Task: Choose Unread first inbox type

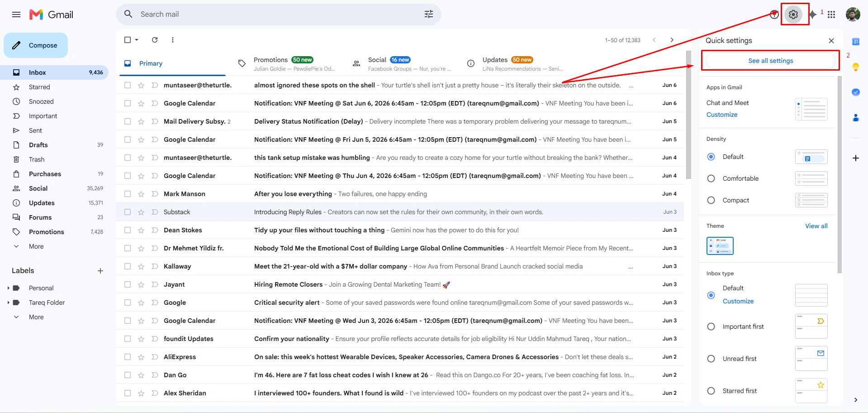Action: [711, 359]
